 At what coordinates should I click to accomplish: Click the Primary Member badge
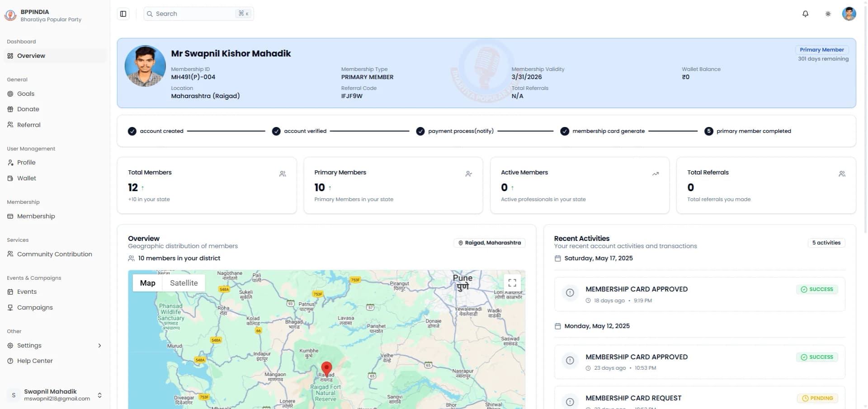[822, 50]
